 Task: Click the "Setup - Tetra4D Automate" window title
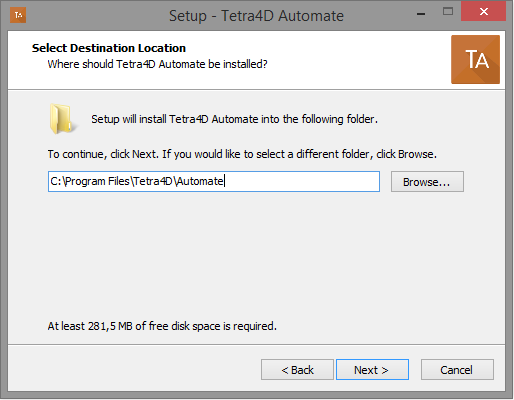[x=256, y=16]
